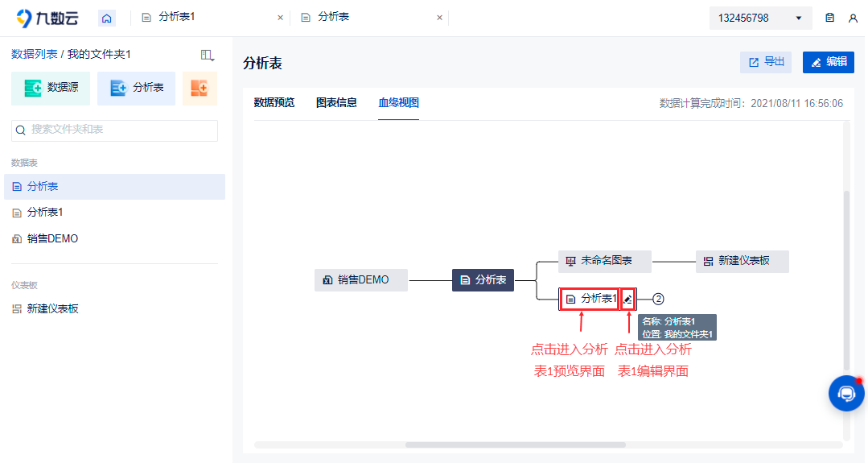Click the pencil edit icon beside 分析表1 node
This screenshot has width=868, height=463.
click(627, 299)
